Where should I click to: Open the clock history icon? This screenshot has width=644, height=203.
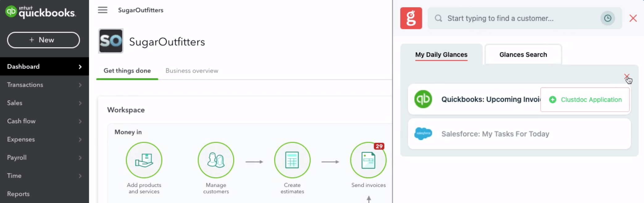tap(607, 18)
